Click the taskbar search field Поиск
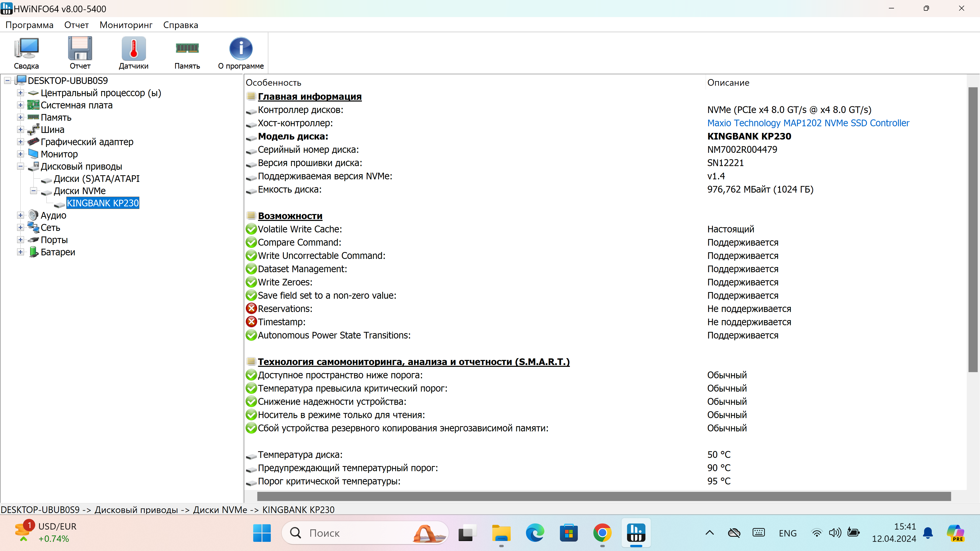This screenshot has height=551, width=980. click(x=354, y=533)
